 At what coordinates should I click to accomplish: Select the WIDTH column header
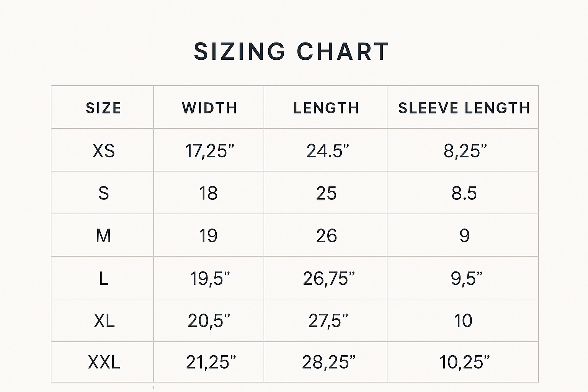click(x=209, y=108)
